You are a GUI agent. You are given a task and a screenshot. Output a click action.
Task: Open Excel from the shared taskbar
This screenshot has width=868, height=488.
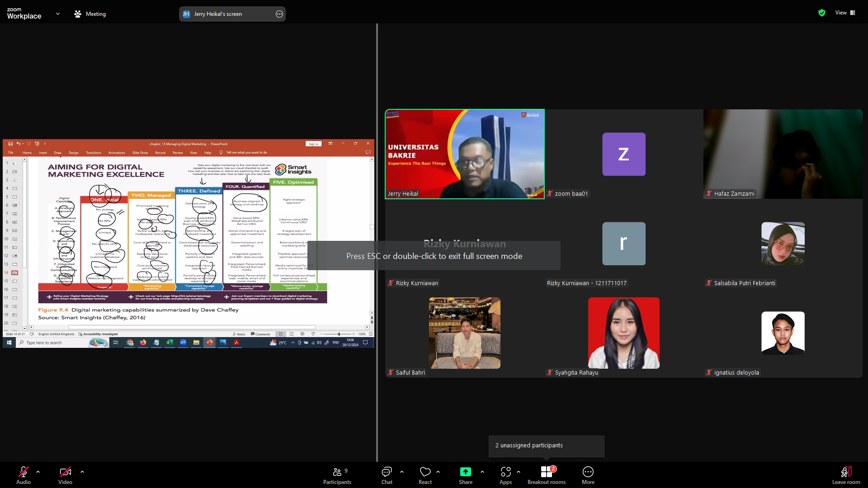click(170, 343)
